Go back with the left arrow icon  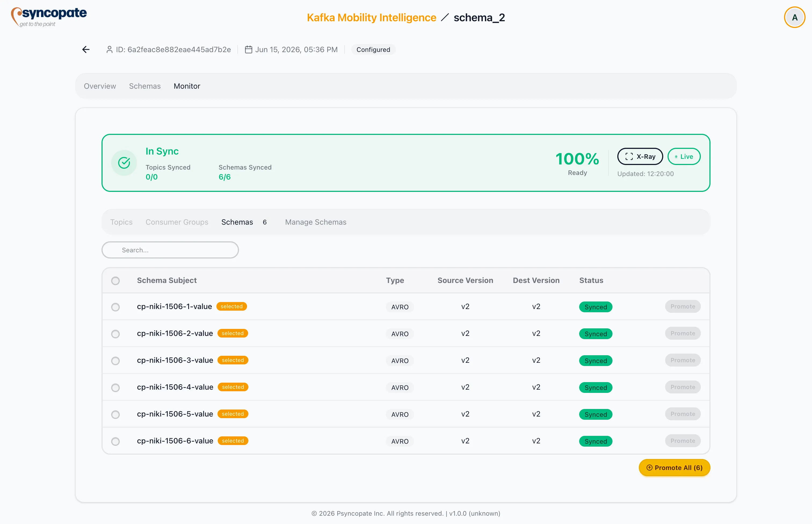point(86,50)
